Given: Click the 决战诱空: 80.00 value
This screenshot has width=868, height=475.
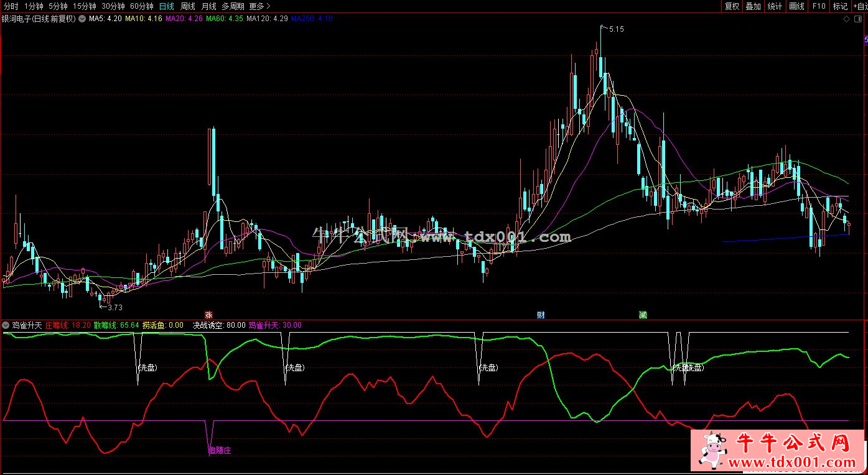Looking at the screenshot, I should (218, 325).
